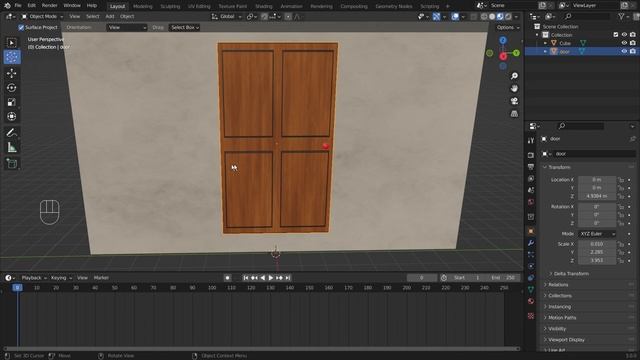Screen dimensions: 640x360
Task: Open the Keying popover in timeline
Action: (61, 278)
